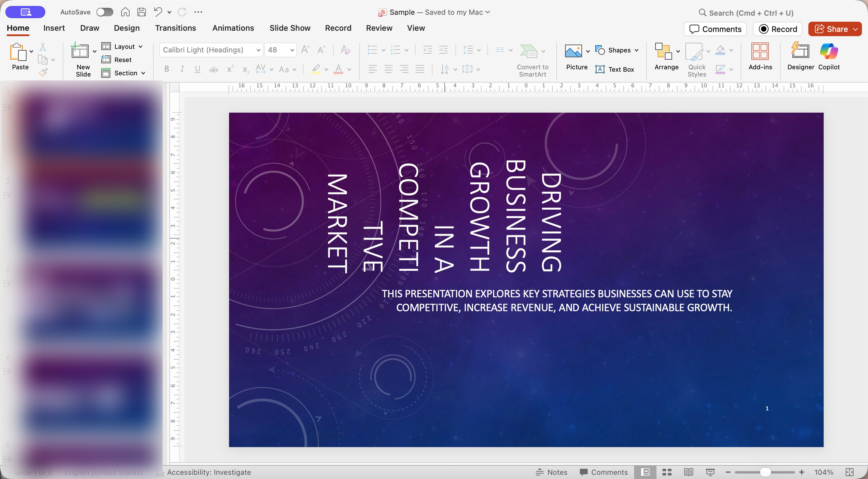Click the Format Painter brush icon
The width and height of the screenshot is (868, 479).
pyautogui.click(x=43, y=72)
